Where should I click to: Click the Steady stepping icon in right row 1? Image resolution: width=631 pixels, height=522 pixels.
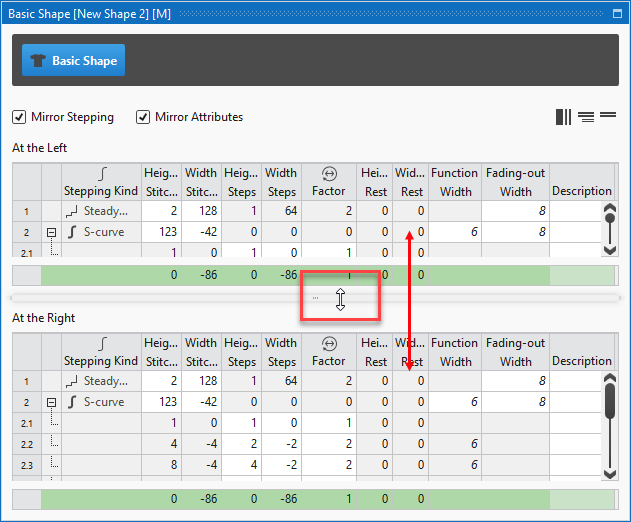tap(73, 381)
